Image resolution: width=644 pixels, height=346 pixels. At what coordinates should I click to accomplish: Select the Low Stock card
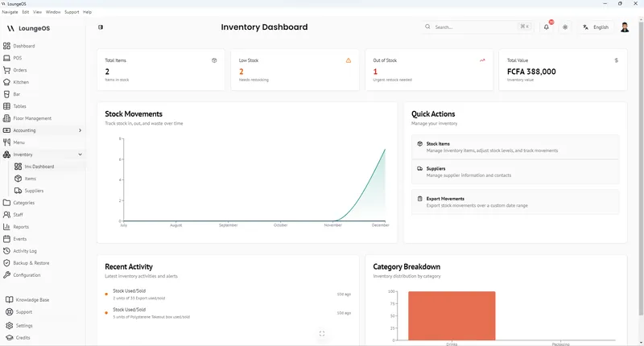point(295,70)
